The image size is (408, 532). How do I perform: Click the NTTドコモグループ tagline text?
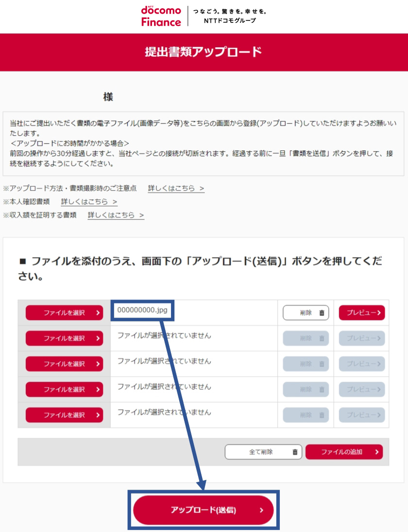pos(230,21)
